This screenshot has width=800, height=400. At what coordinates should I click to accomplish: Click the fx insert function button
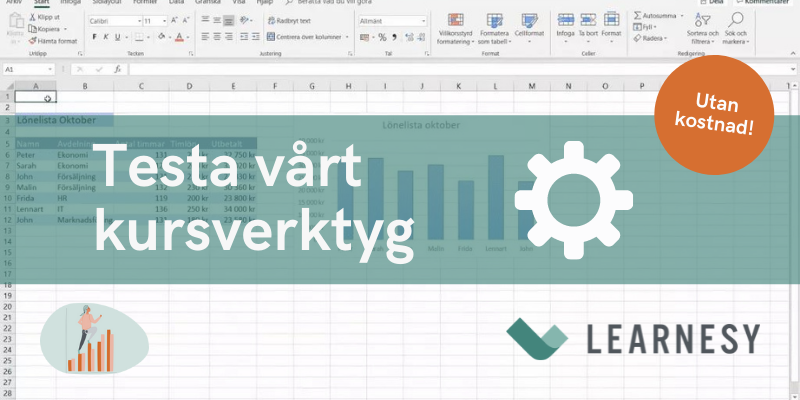[x=117, y=69]
